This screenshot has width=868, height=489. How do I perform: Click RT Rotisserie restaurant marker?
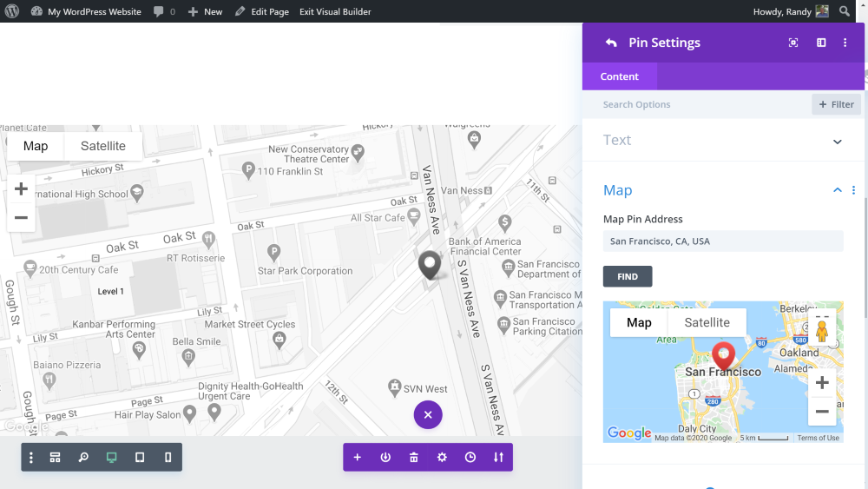coord(208,239)
